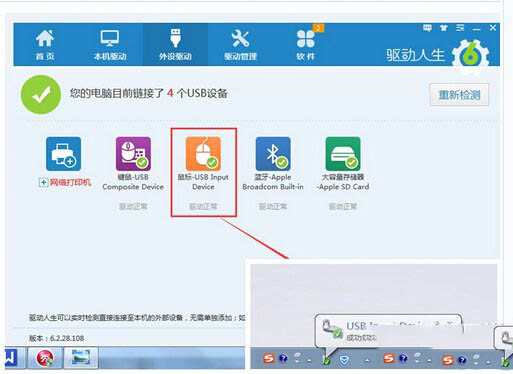Open the red round app on the taskbar

[x=45, y=358]
